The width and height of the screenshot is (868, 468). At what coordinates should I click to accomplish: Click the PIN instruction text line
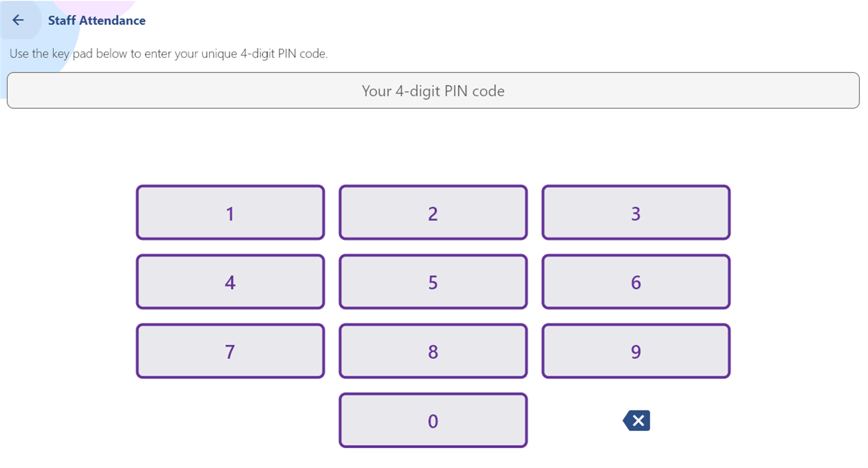[x=168, y=54]
